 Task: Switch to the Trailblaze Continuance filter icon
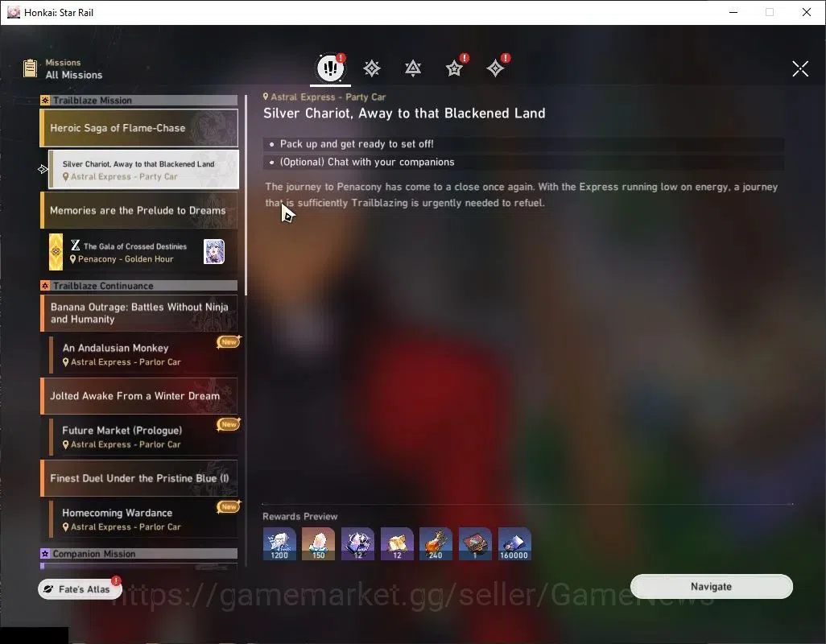tap(413, 68)
